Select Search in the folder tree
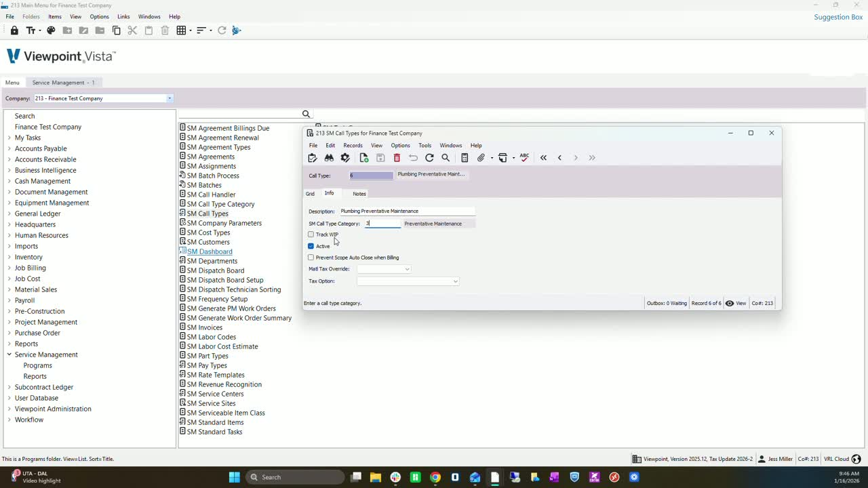The image size is (868, 488). click(x=24, y=116)
